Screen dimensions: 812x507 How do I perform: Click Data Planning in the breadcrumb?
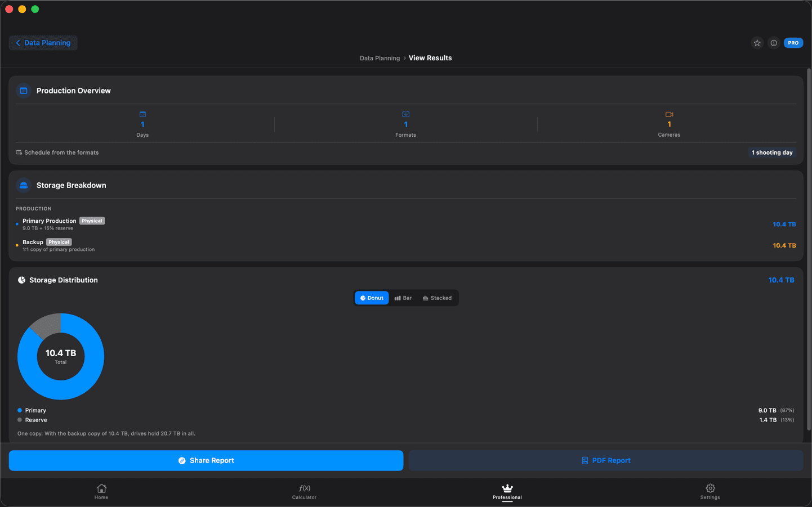click(380, 58)
